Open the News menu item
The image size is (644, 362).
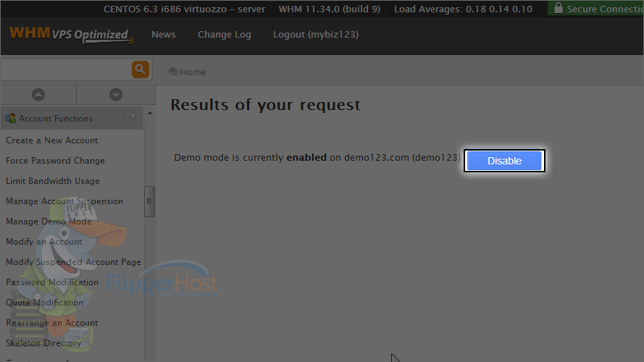[164, 35]
